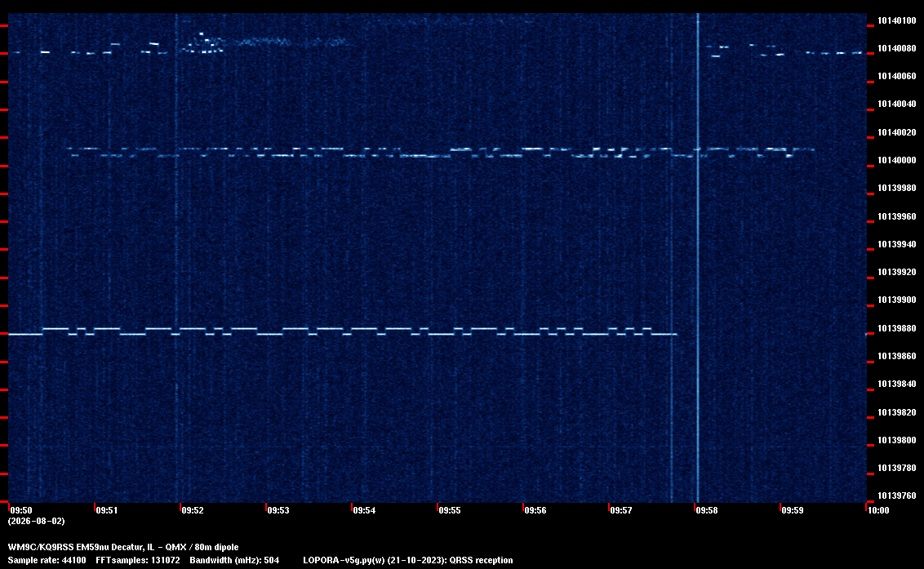This screenshot has width=924, height=569.
Task: Click the 09:53 time label
Action: [278, 510]
